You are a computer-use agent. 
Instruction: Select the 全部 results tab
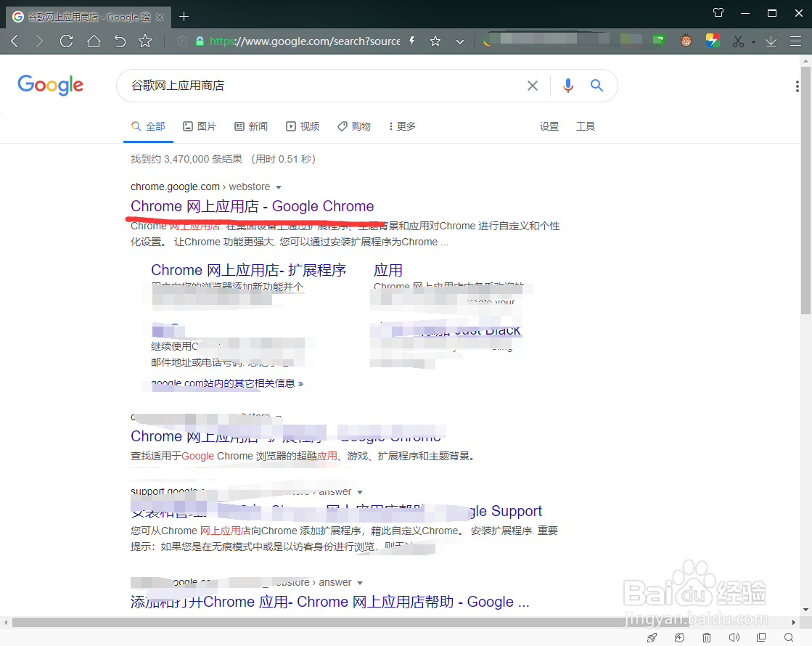pyautogui.click(x=148, y=126)
